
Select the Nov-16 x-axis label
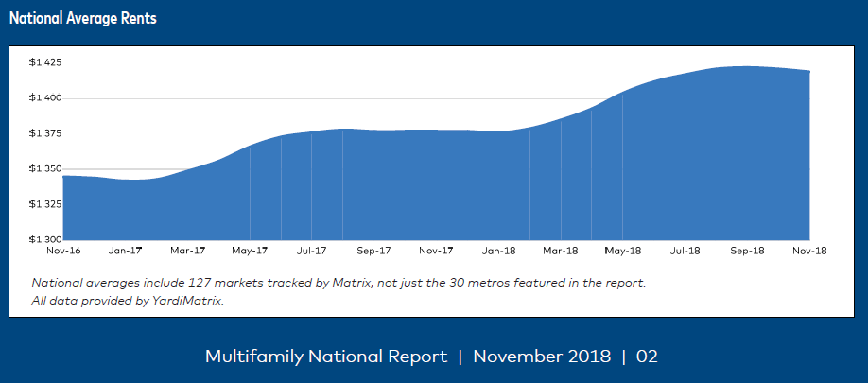[63, 252]
